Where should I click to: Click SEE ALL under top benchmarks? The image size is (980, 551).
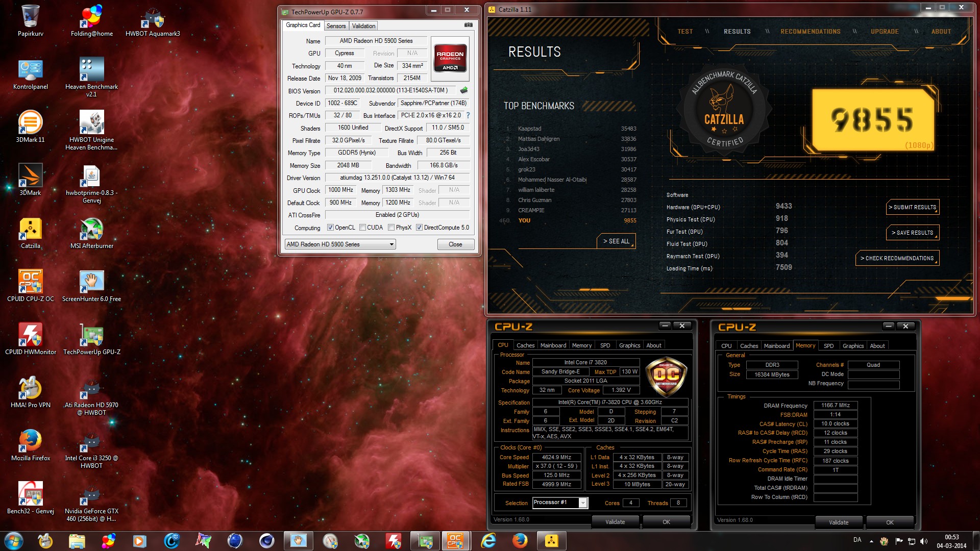pos(616,241)
